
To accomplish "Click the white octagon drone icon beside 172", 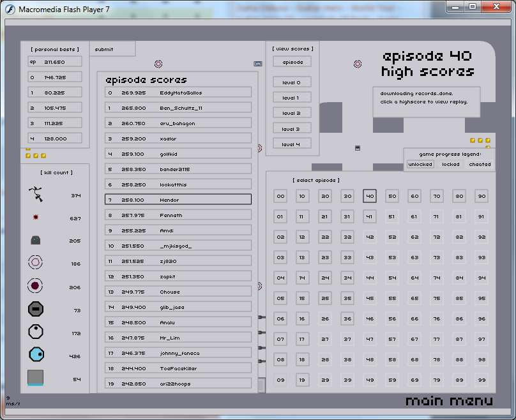I will (35, 332).
